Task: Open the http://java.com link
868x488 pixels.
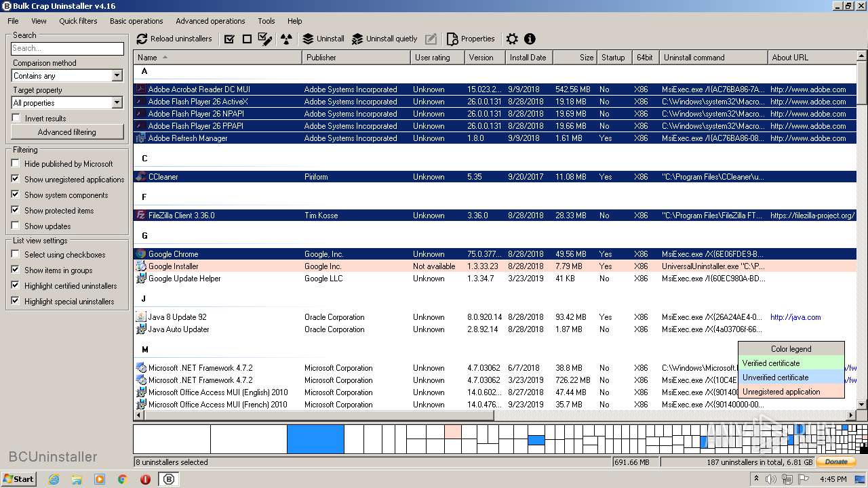Action: (x=795, y=317)
